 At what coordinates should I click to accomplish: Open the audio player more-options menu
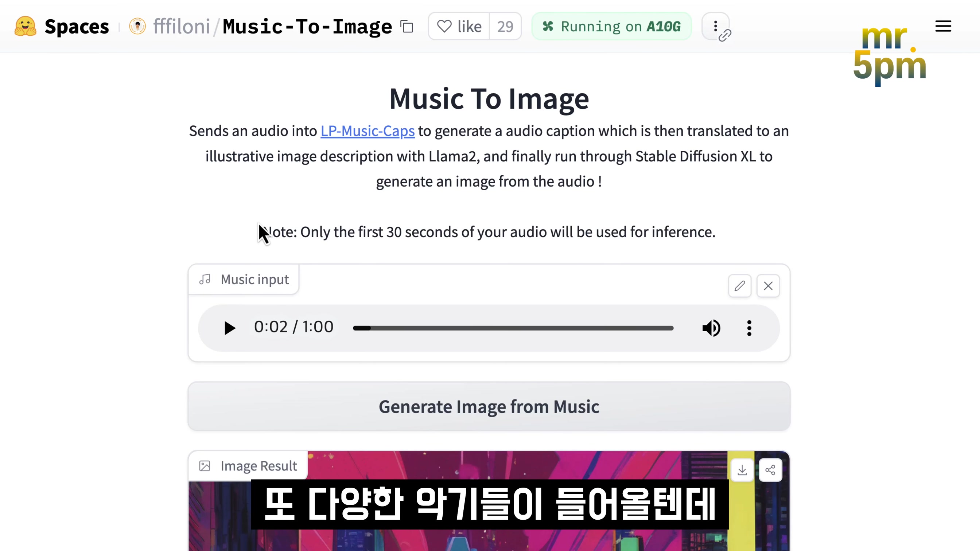(x=749, y=328)
